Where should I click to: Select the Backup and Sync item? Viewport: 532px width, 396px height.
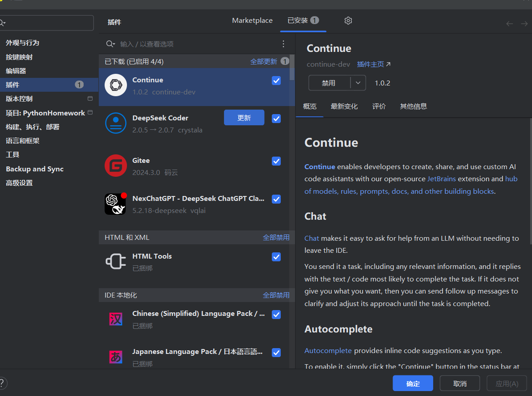[34, 169]
